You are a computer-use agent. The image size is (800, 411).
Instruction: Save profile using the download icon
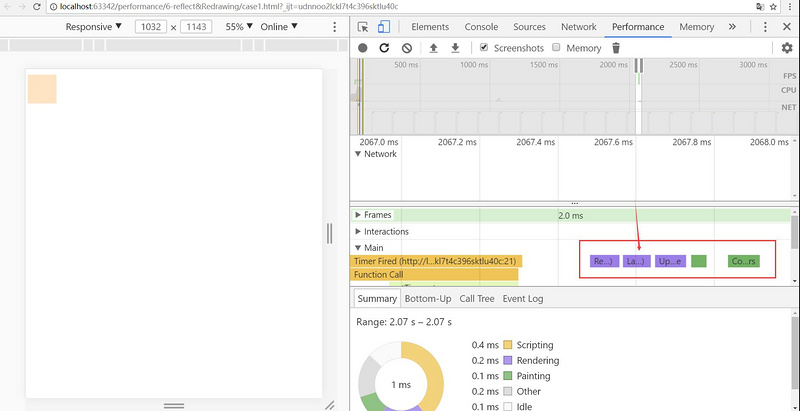point(455,48)
